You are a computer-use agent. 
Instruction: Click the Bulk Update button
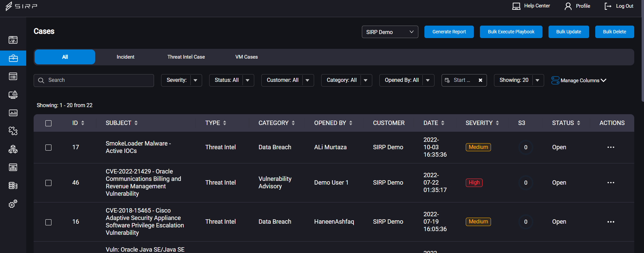coord(569,32)
